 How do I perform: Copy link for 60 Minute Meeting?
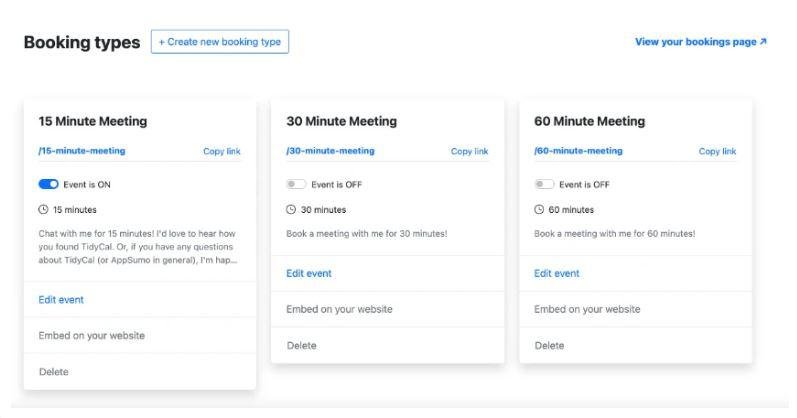point(717,152)
